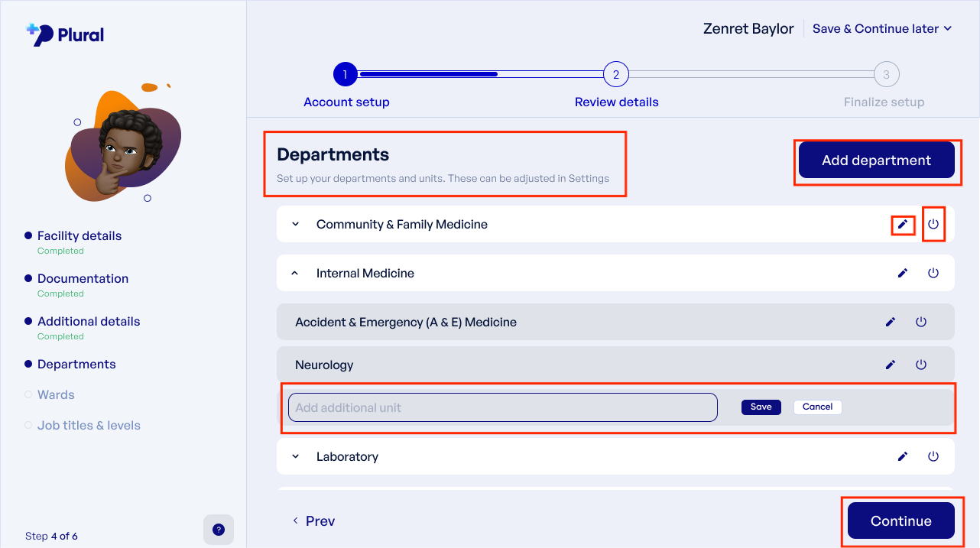Click the Plural logo
Viewport: 980px width, 548px height.
(65, 34)
